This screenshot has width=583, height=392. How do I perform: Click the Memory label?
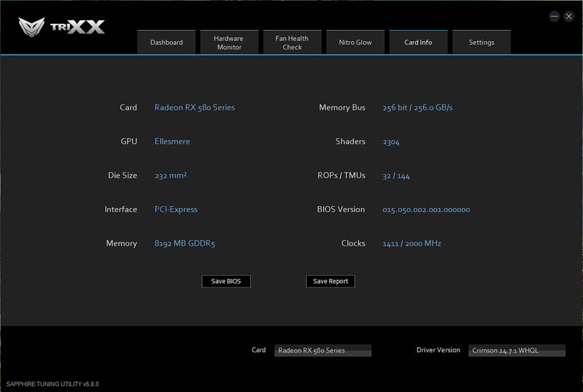pyautogui.click(x=122, y=244)
